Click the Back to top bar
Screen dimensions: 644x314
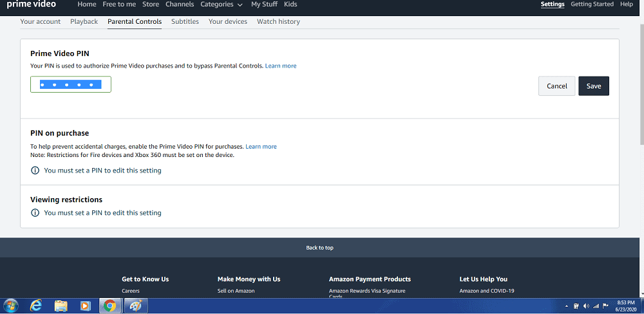tap(319, 248)
